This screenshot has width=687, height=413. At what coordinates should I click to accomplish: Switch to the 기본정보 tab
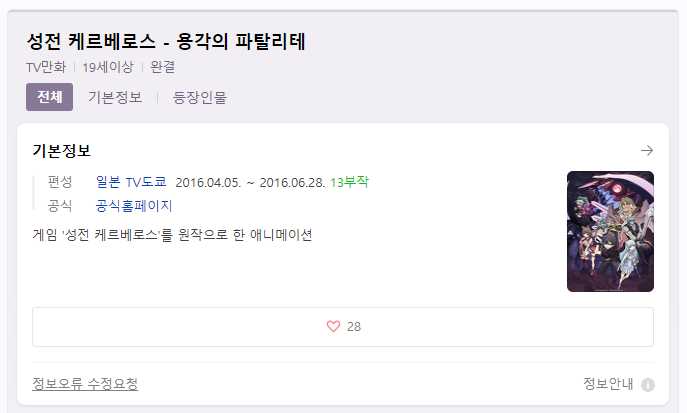point(115,97)
